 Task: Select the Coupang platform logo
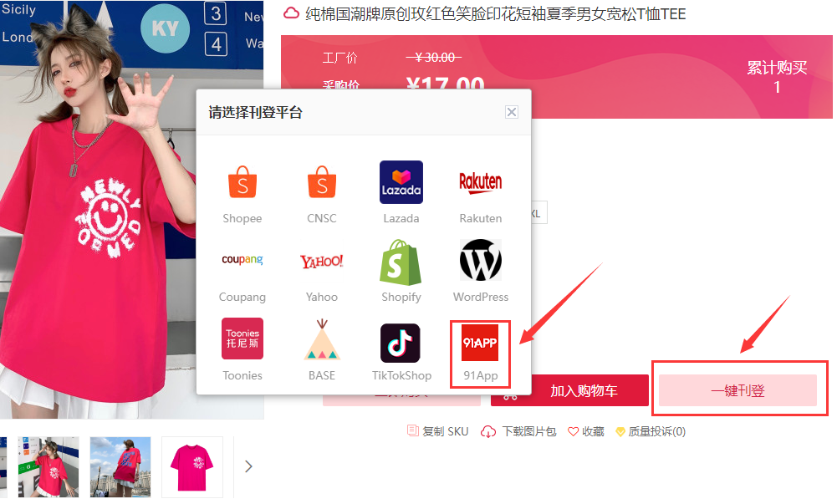(x=242, y=260)
